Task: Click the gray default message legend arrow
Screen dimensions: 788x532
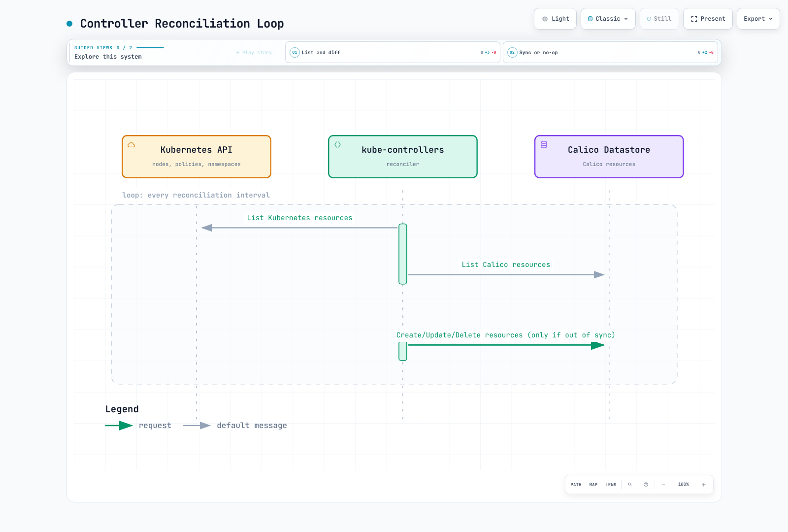Action: point(197,426)
